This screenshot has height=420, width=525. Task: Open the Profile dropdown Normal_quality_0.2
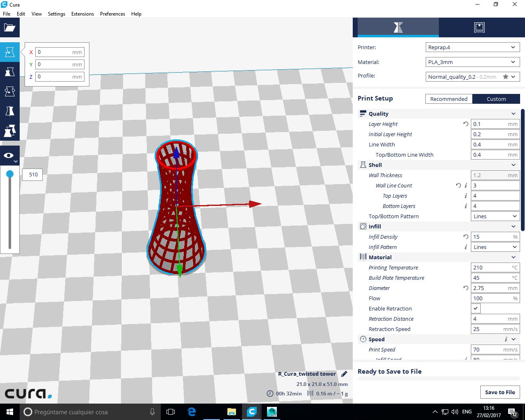pos(472,77)
